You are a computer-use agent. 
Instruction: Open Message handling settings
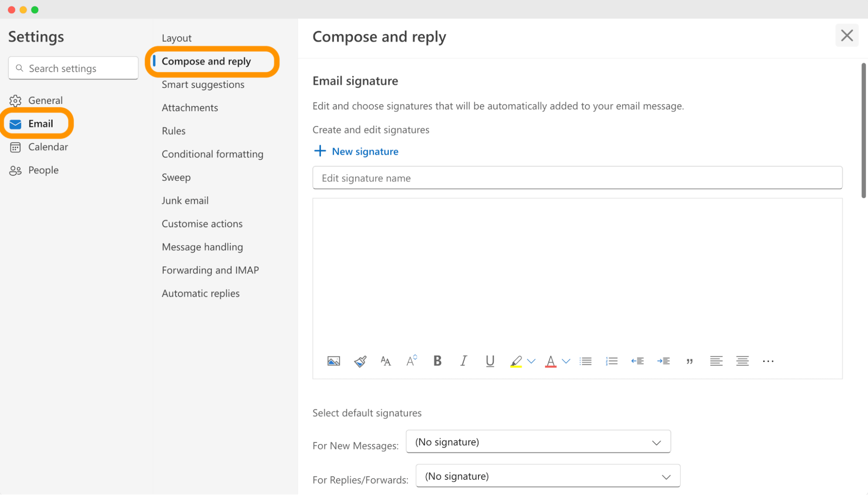tap(202, 247)
